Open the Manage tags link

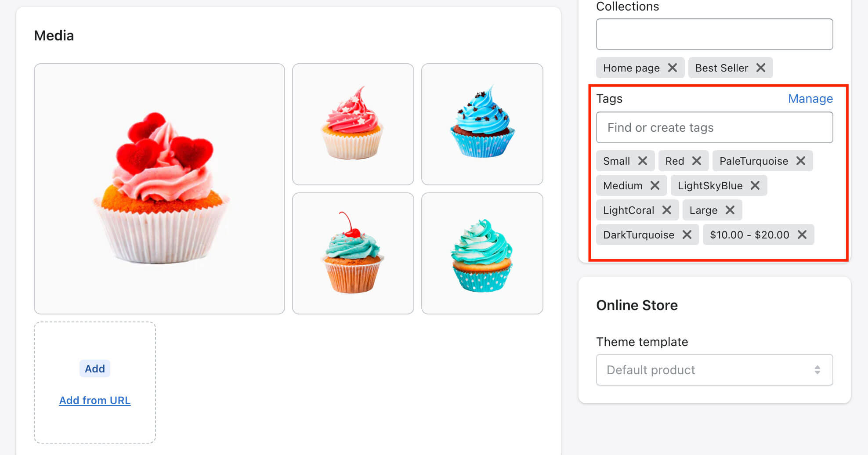pos(810,98)
